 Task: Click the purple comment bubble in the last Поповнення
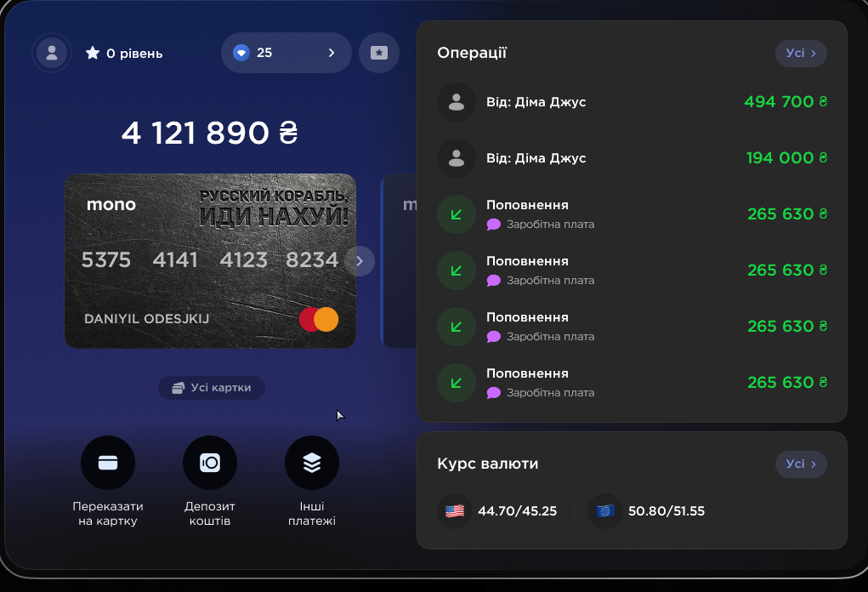click(493, 393)
